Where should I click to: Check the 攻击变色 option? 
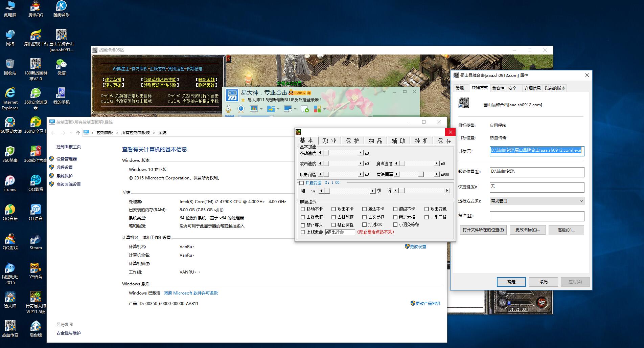pos(427,209)
